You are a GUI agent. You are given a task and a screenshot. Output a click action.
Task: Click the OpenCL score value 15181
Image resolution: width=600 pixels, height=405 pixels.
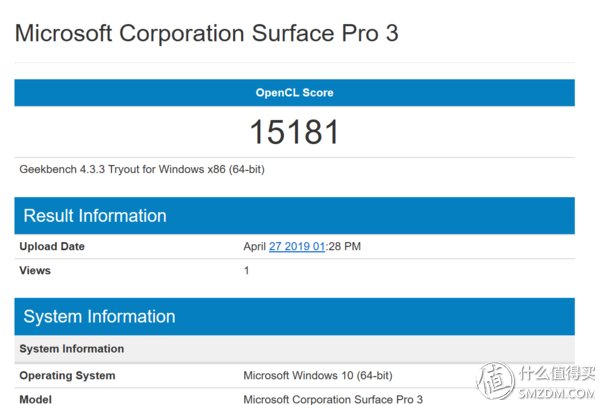point(294,132)
